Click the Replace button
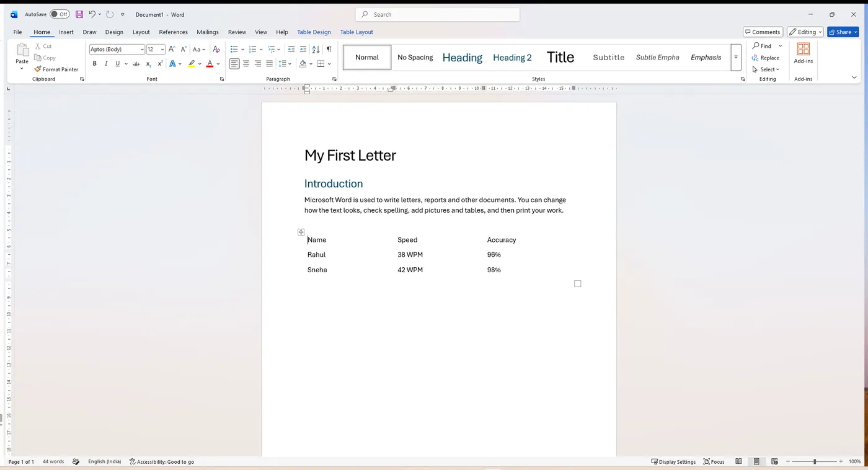 pyautogui.click(x=766, y=58)
